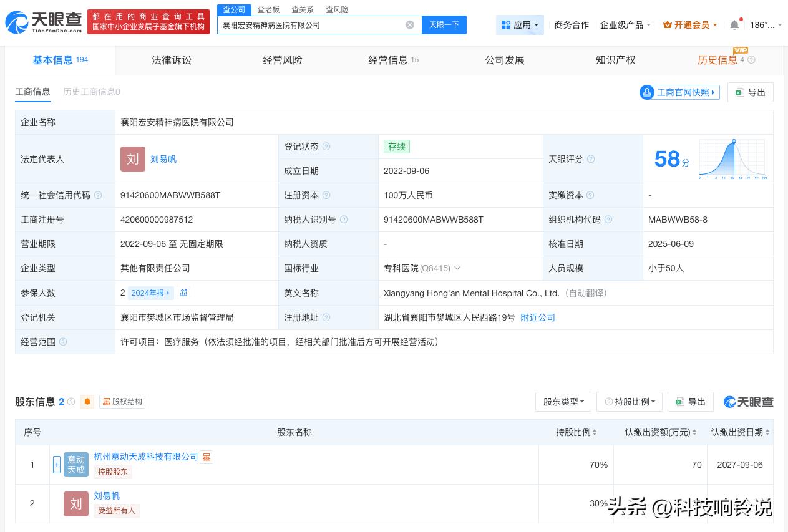Viewport: 788px width, 532px height.
Task: Click the trend chart icon next to 2024年报
Action: click(183, 293)
